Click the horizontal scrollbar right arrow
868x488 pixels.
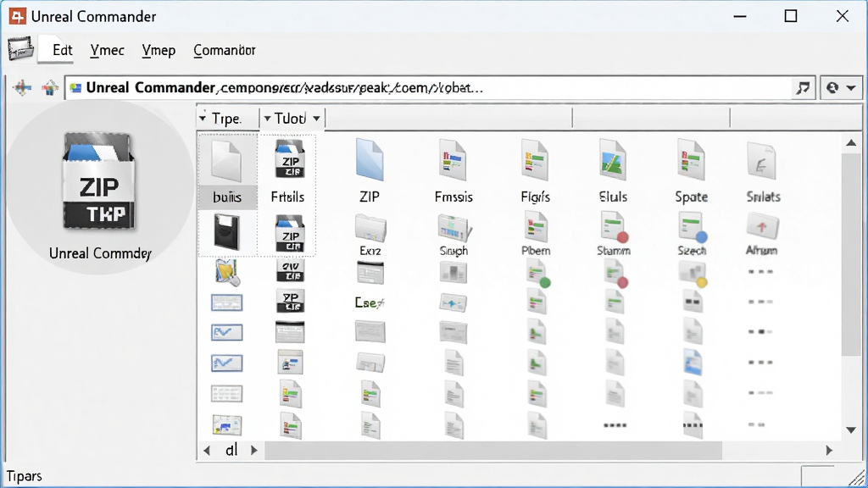(x=829, y=451)
